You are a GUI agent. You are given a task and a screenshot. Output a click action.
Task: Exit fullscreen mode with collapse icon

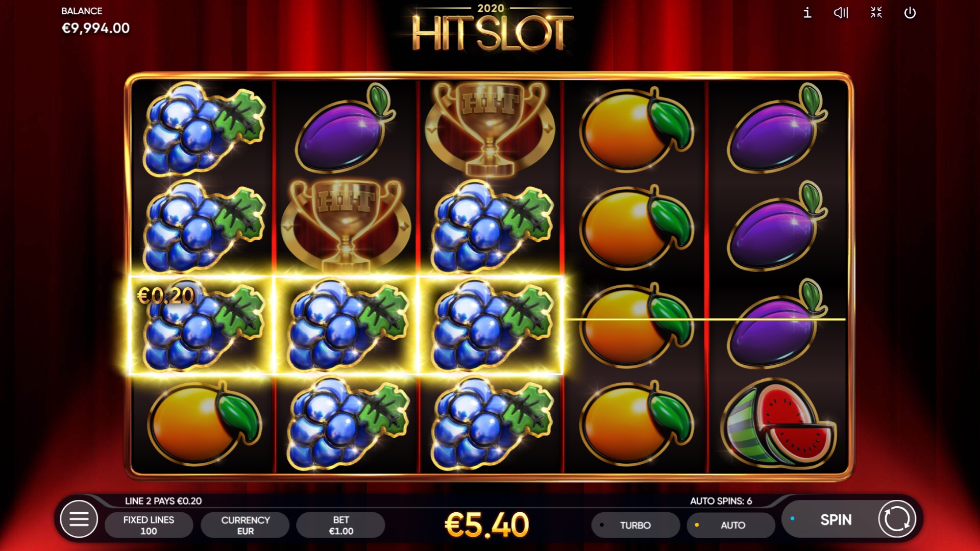[876, 12]
